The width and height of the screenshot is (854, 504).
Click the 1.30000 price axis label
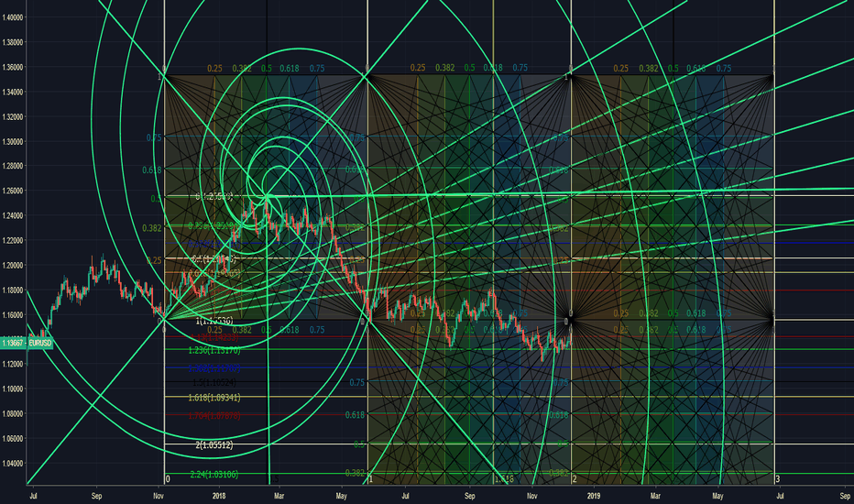click(13, 142)
